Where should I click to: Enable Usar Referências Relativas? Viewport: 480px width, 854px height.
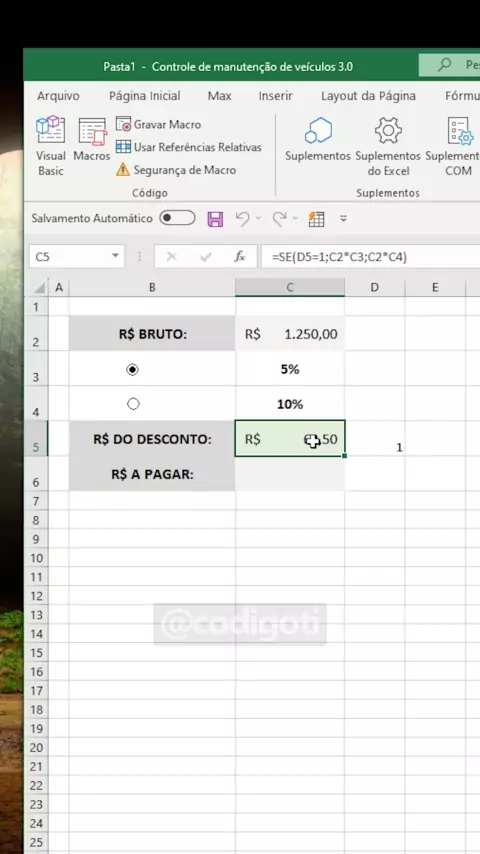(x=189, y=147)
